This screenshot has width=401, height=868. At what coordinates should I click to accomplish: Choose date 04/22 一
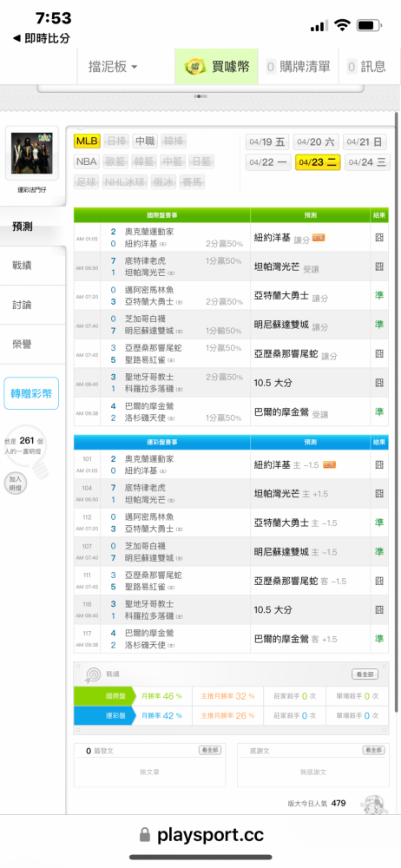268,162
